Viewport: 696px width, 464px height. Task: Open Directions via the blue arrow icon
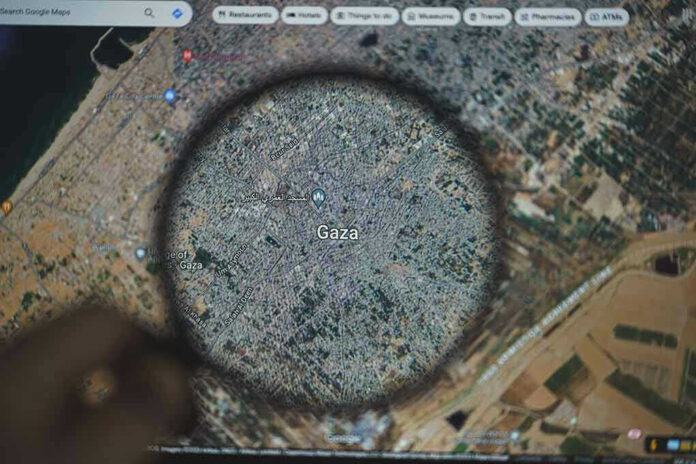[178, 13]
